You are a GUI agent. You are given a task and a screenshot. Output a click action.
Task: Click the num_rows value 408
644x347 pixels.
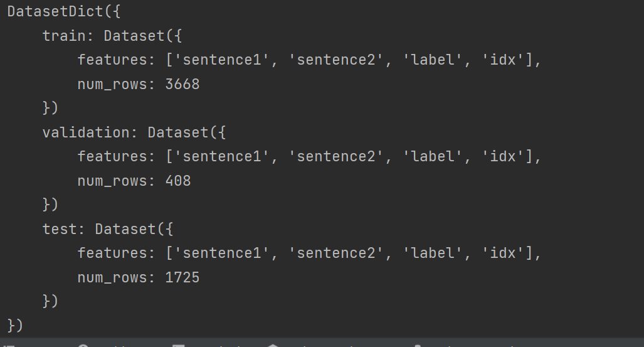(x=178, y=181)
